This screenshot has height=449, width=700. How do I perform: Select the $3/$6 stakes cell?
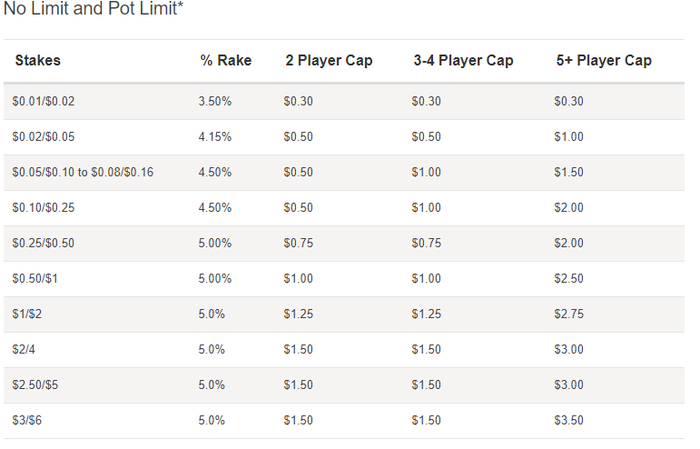(28, 421)
